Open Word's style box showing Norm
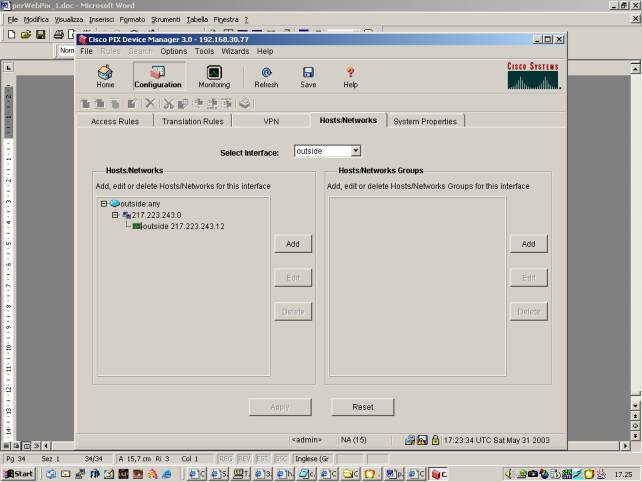 click(x=66, y=50)
